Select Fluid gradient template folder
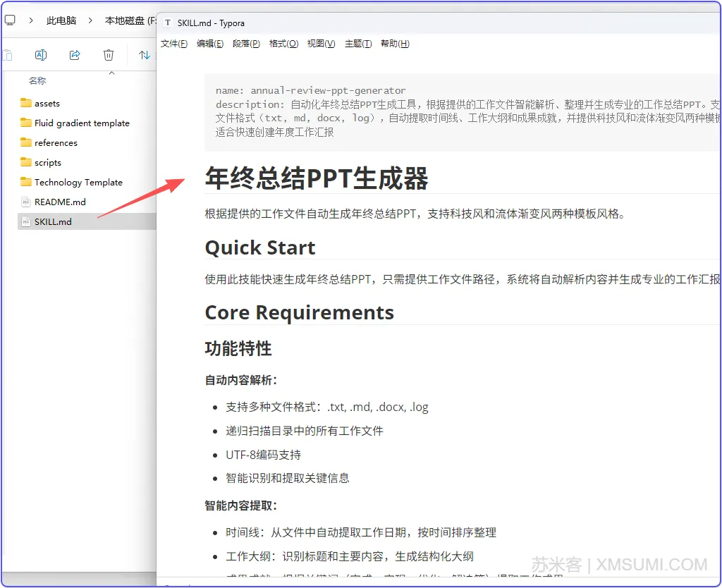 [x=82, y=123]
